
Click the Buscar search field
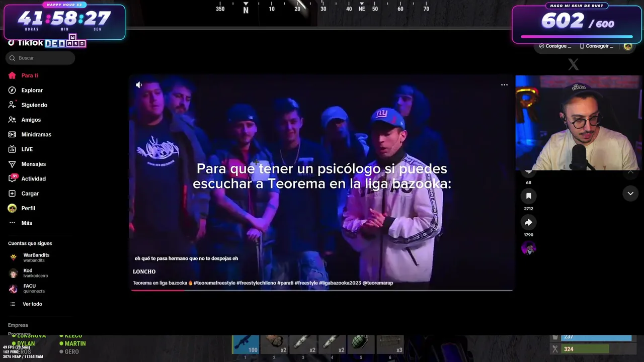40,58
